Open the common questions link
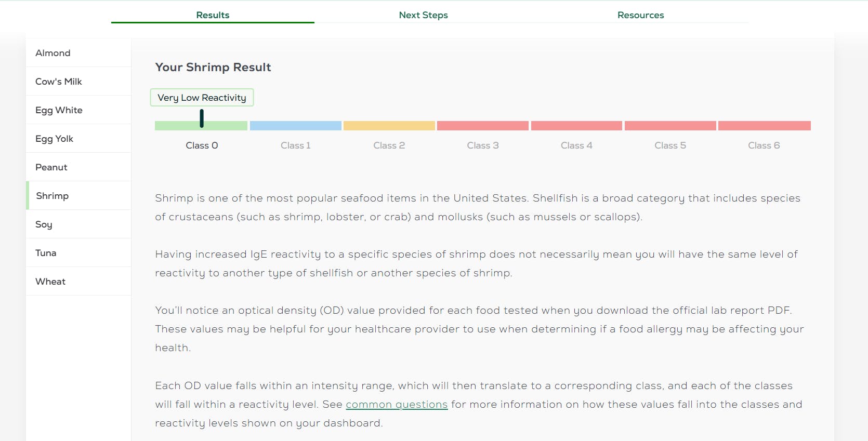 pyautogui.click(x=397, y=404)
